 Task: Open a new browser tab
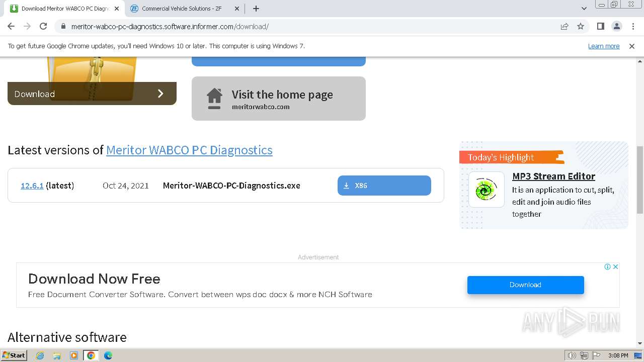point(256,9)
